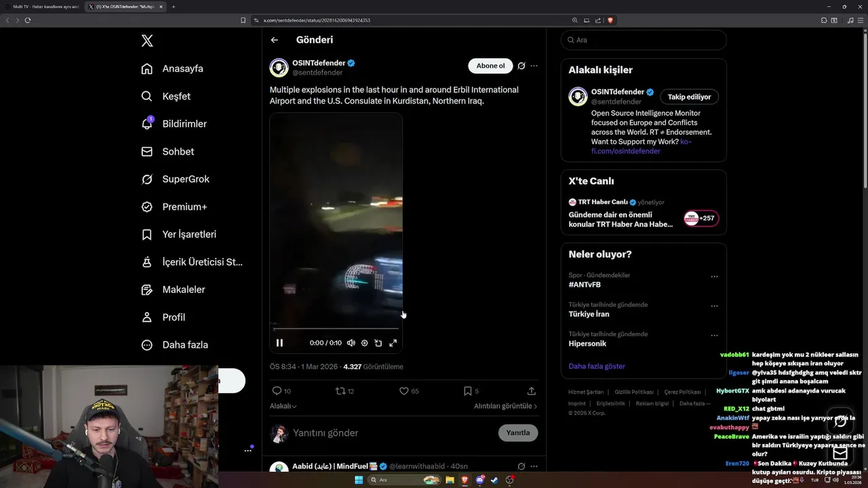Screen dimensions: 868x488
Task: Share the post via share icon
Action: click(x=532, y=391)
